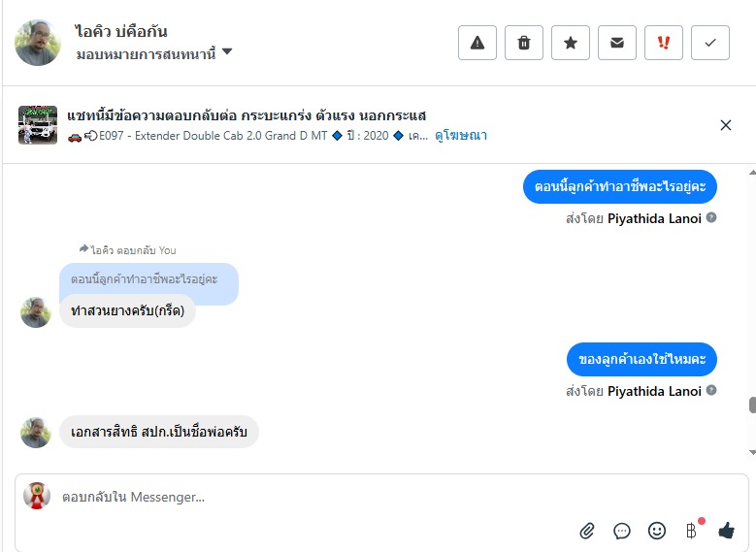
Task: Open the emoji picker
Action: pos(657,531)
